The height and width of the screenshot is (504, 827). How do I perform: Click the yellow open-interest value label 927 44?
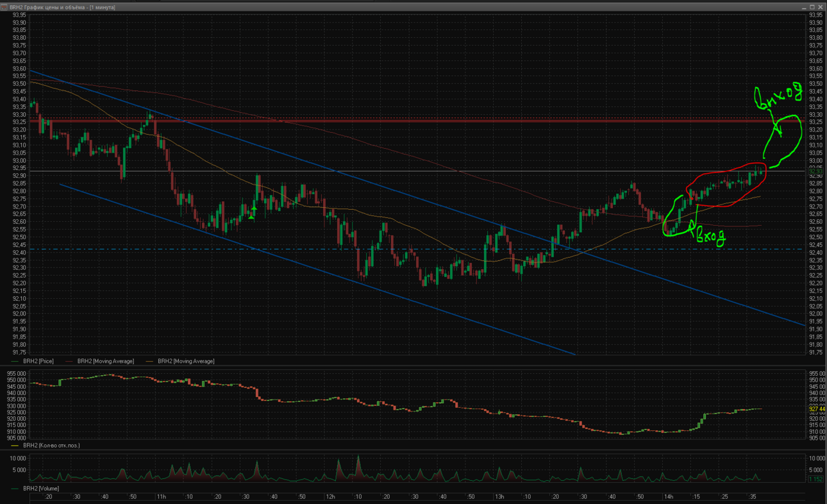click(817, 408)
